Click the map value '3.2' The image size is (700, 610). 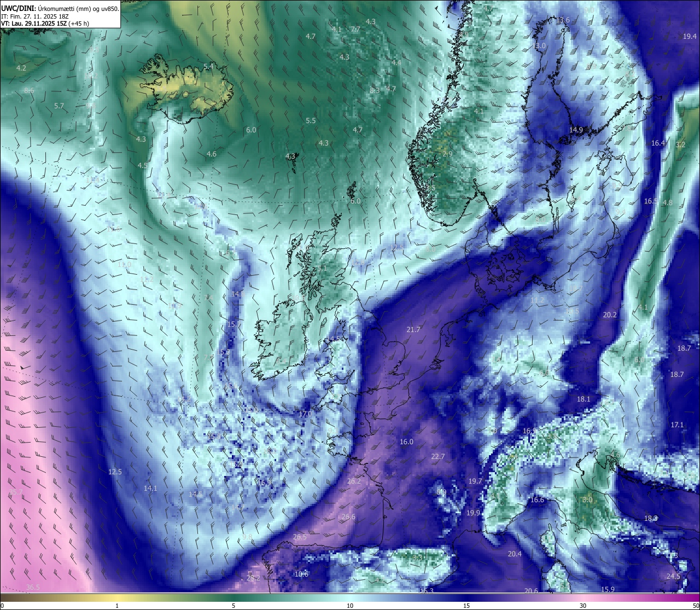[x=680, y=144]
